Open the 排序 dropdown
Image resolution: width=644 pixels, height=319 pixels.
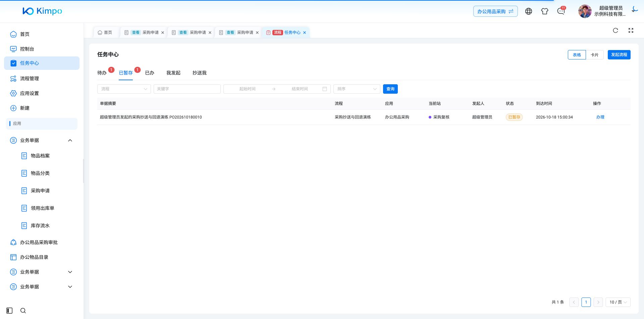[x=357, y=89]
